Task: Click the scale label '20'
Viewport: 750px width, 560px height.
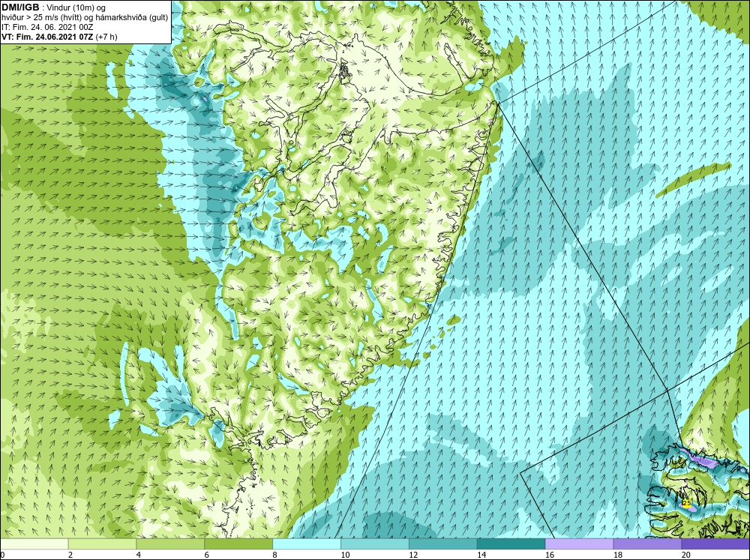Action: (686, 555)
